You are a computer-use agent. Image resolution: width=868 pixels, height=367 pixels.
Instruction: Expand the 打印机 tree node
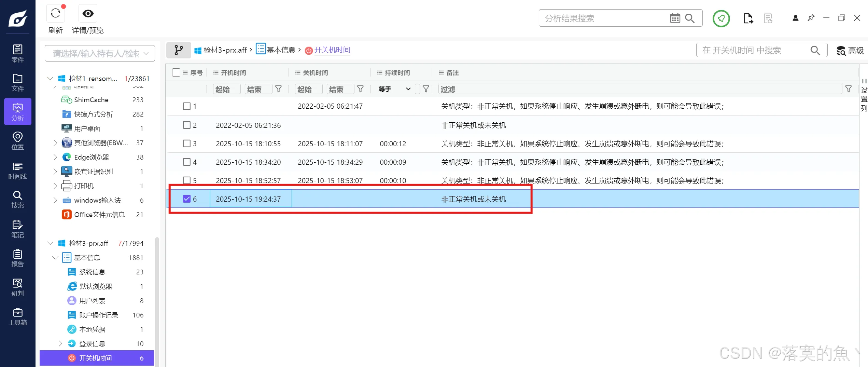click(x=55, y=186)
